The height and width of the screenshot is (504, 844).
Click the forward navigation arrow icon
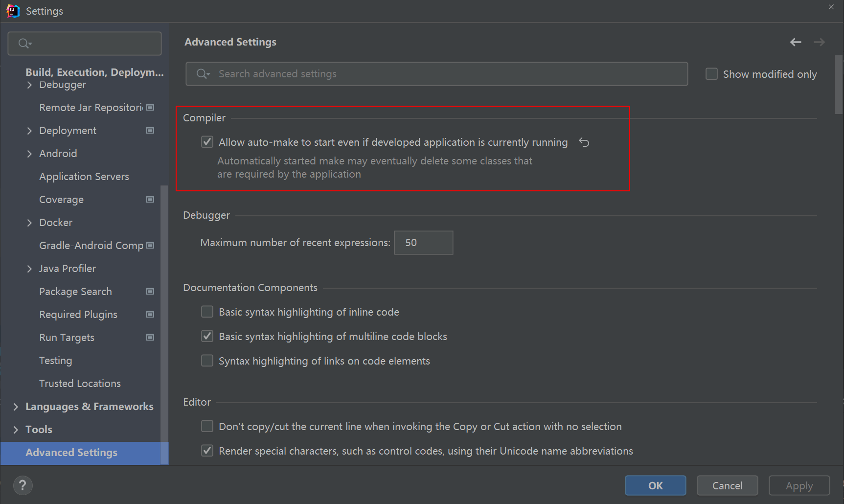[x=819, y=42]
